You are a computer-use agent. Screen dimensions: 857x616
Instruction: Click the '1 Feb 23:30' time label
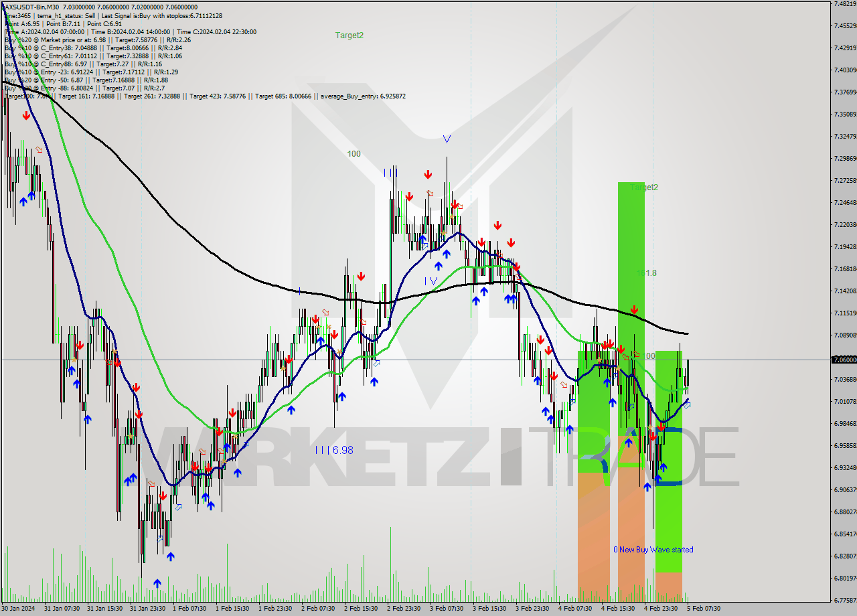click(275, 609)
